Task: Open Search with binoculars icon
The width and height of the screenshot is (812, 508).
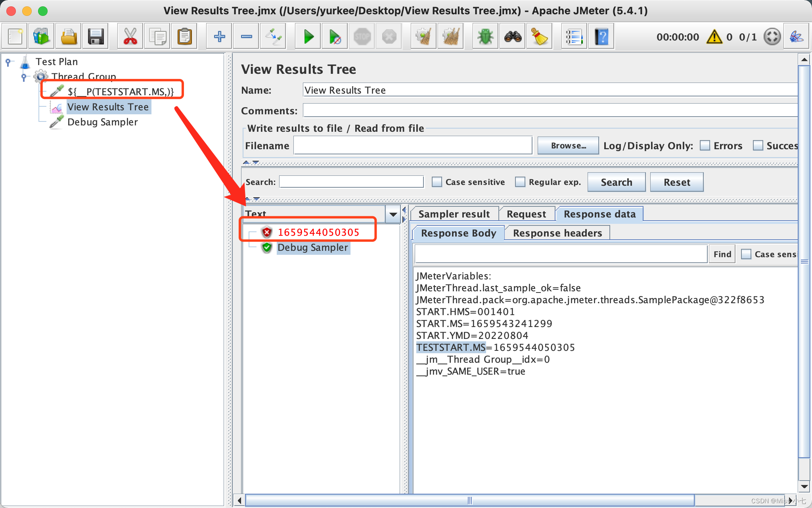Action: 513,37
